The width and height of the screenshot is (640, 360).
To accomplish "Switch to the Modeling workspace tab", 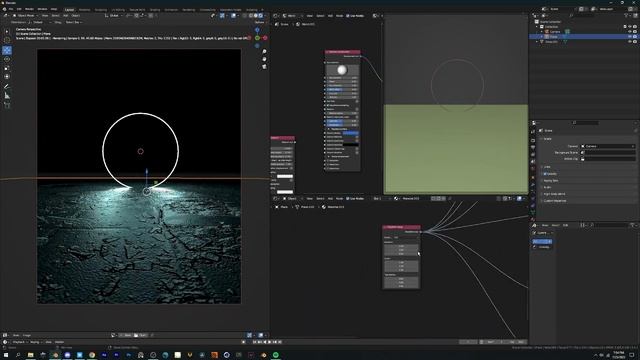I will (x=84, y=9).
